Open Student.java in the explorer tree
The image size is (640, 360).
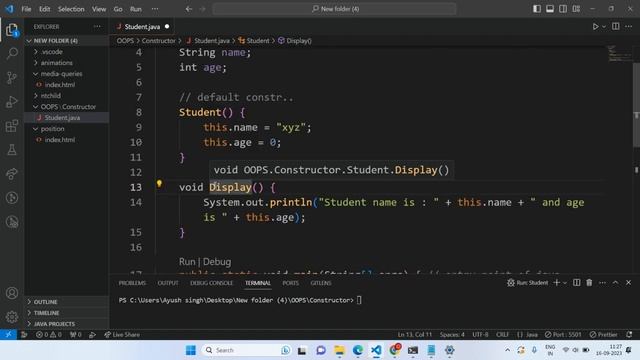pos(67,118)
